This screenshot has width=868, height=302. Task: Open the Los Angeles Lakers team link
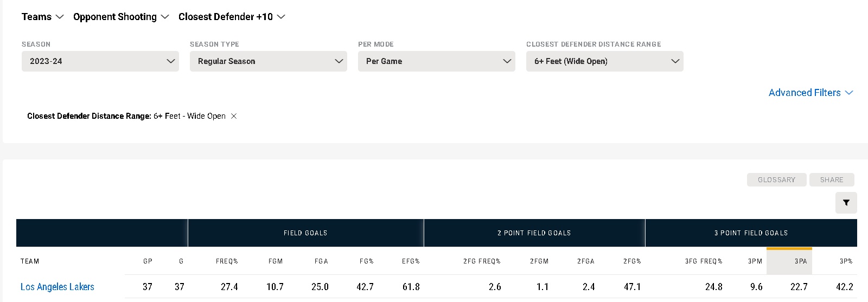tap(58, 287)
